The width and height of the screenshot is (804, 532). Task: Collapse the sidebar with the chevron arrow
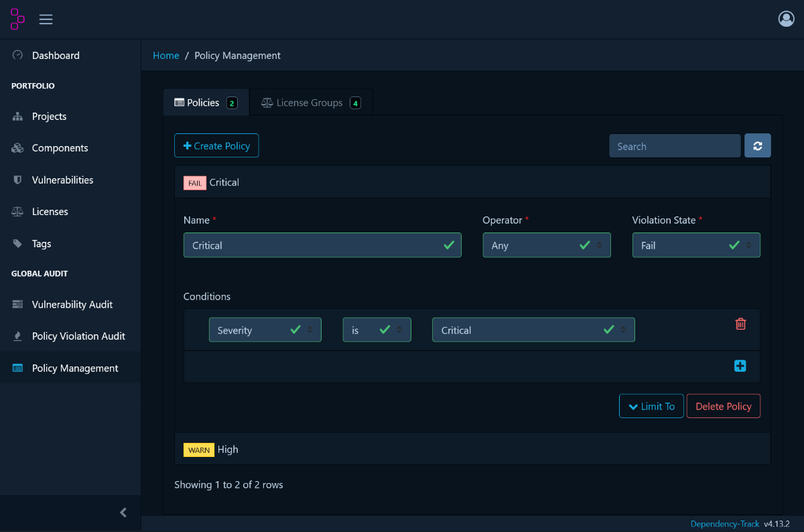(x=123, y=513)
